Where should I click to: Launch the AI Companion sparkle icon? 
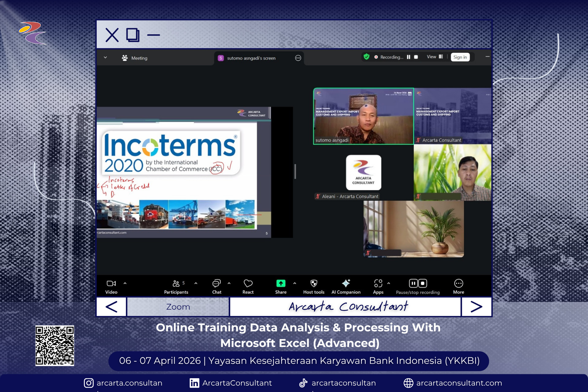click(346, 283)
